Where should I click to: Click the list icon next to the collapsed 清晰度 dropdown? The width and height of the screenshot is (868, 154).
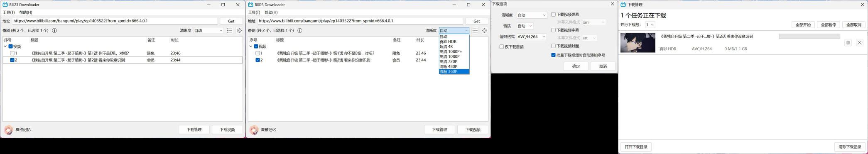click(x=230, y=30)
